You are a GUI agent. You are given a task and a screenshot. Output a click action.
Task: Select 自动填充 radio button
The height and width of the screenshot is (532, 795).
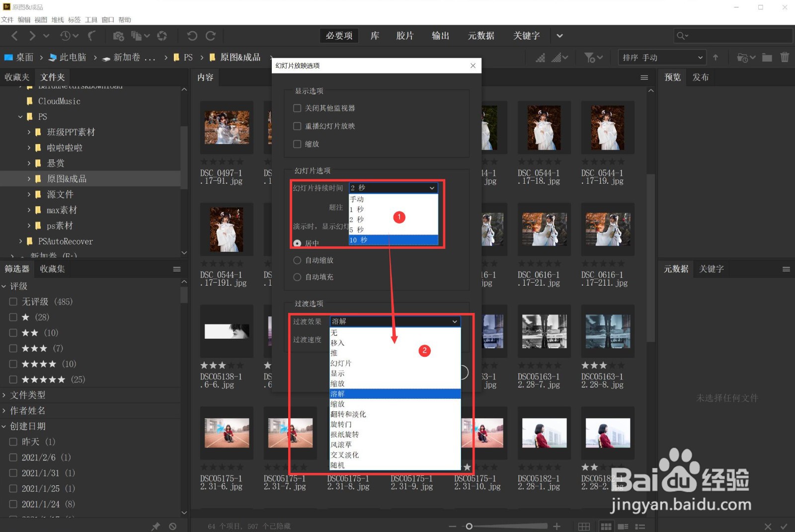pos(297,277)
